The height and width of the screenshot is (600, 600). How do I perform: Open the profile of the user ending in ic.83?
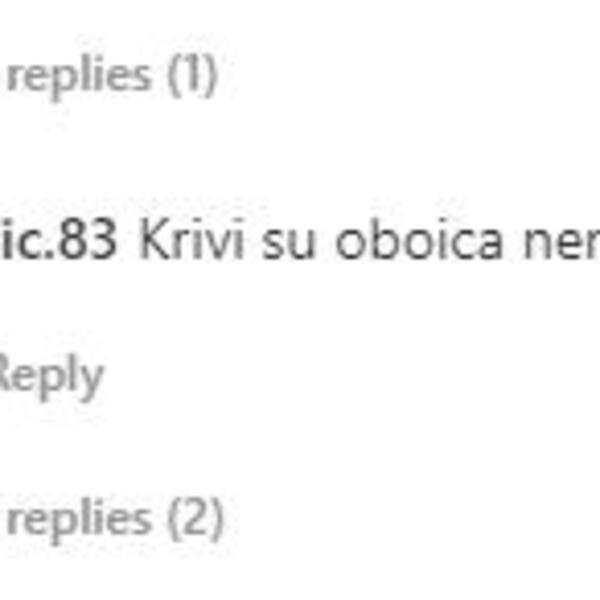tap(58, 240)
